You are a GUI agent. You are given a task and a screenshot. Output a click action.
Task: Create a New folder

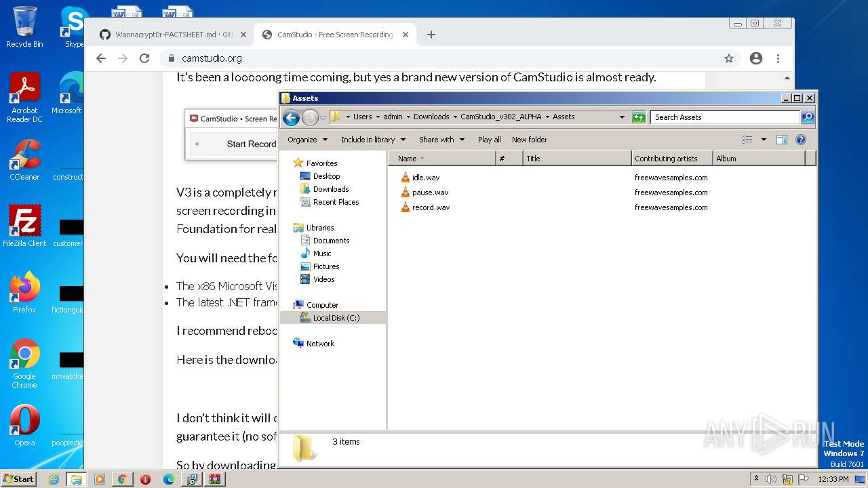tap(530, 140)
